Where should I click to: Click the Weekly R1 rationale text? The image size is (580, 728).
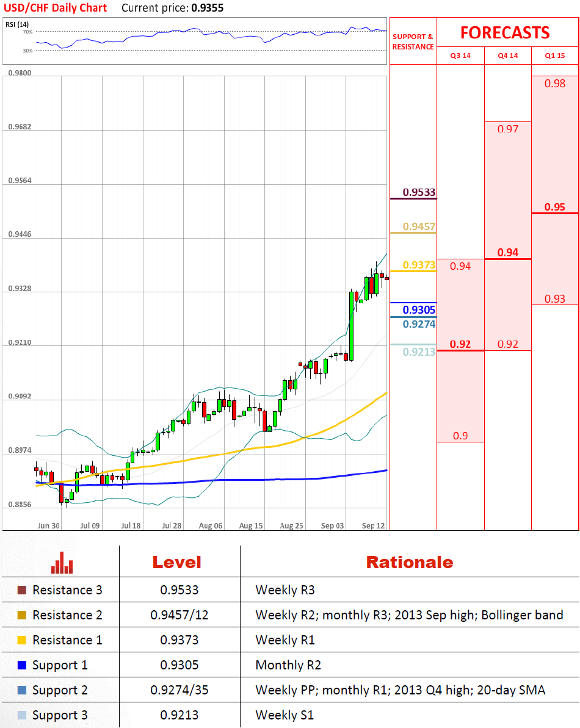(x=285, y=640)
